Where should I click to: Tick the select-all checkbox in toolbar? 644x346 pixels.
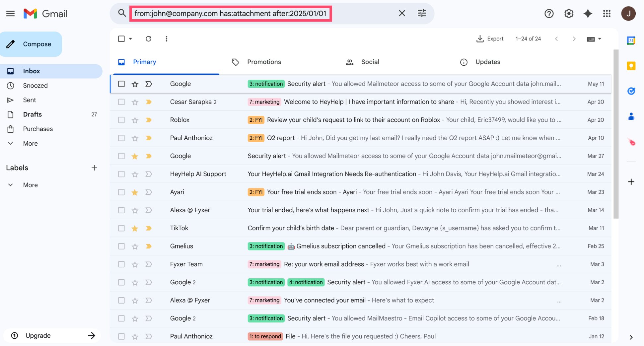coord(121,39)
